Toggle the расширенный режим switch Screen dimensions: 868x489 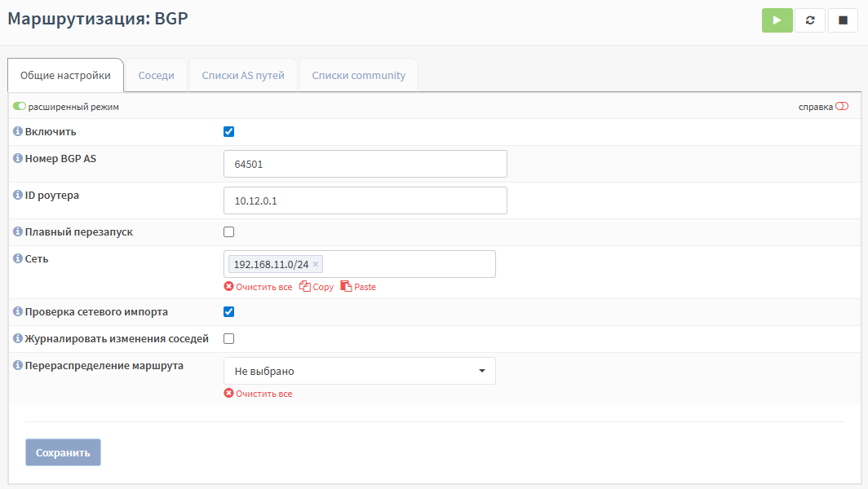20,106
